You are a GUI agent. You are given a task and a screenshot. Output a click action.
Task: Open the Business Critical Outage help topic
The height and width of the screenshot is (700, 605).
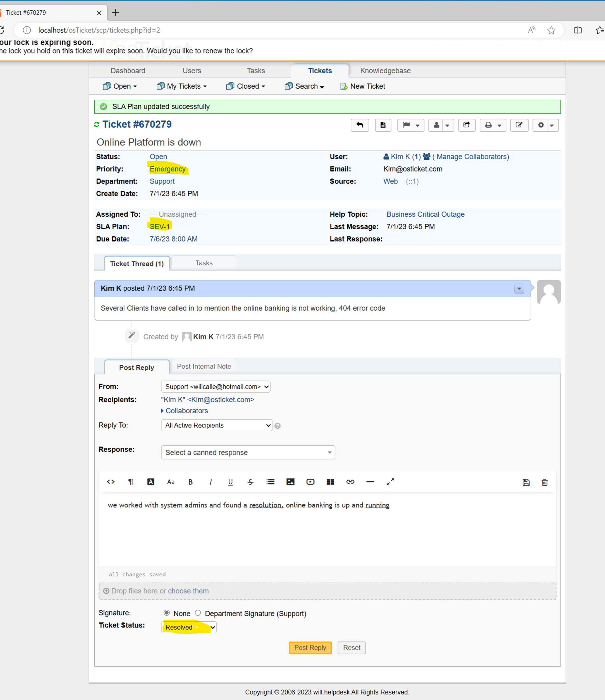click(425, 214)
